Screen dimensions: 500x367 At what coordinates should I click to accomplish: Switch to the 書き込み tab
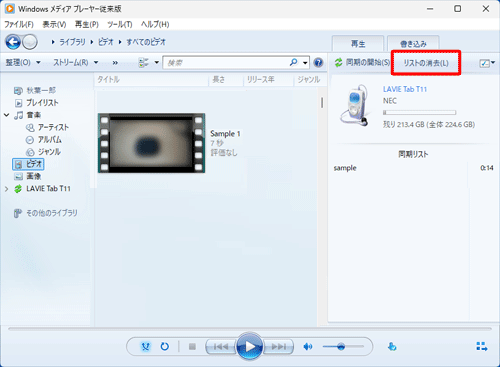click(413, 44)
